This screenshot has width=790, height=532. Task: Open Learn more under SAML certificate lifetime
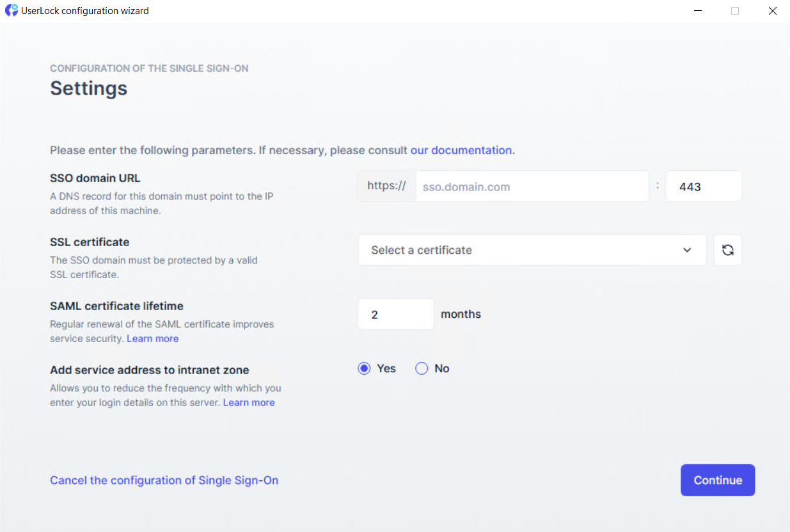(153, 338)
